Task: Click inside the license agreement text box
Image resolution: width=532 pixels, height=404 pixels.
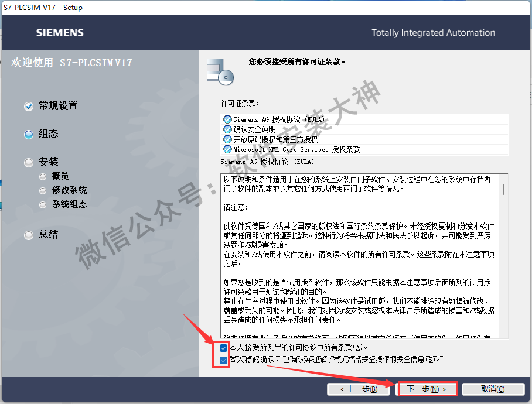Action: (x=364, y=256)
